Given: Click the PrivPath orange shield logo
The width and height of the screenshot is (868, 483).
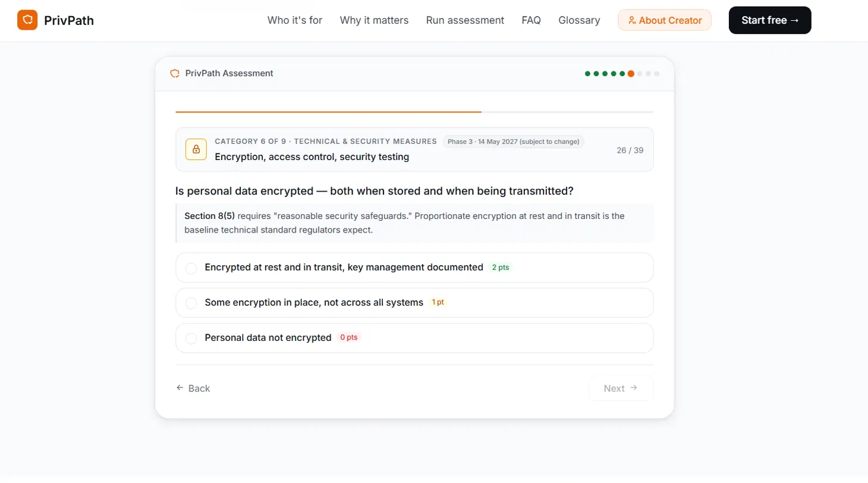Looking at the screenshot, I should click(x=27, y=20).
